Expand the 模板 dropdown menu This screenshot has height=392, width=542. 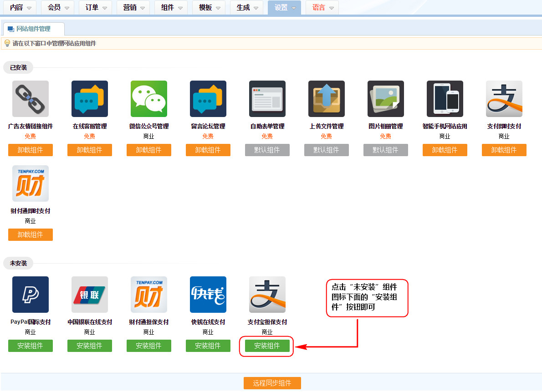pos(210,8)
